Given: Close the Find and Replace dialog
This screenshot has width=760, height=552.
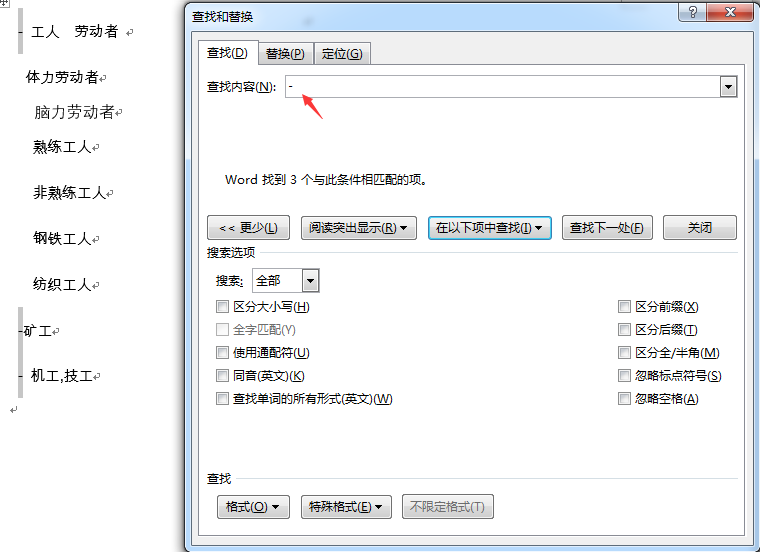Looking at the screenshot, I should (730, 12).
